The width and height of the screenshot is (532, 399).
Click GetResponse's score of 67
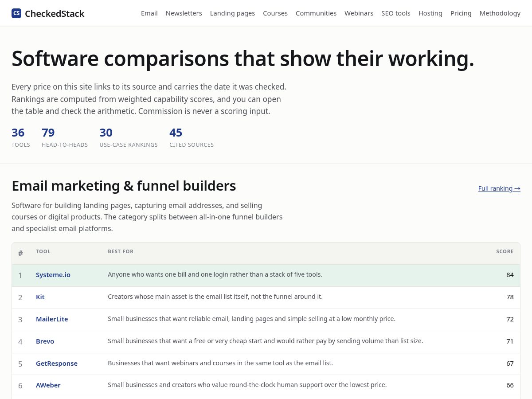(510, 364)
